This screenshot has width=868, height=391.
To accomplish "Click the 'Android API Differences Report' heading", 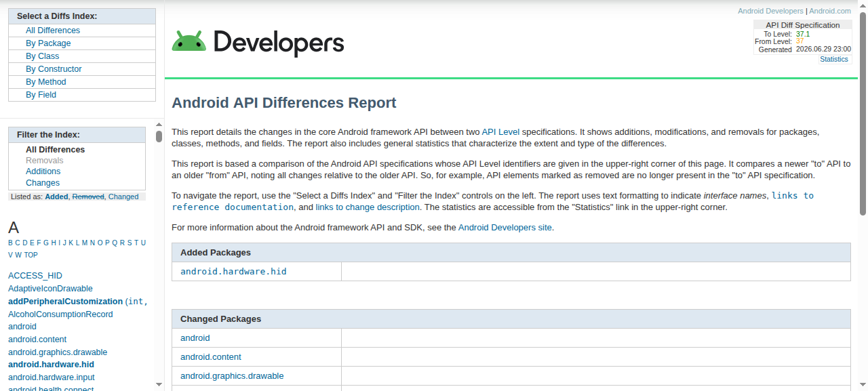I will 284,103.
